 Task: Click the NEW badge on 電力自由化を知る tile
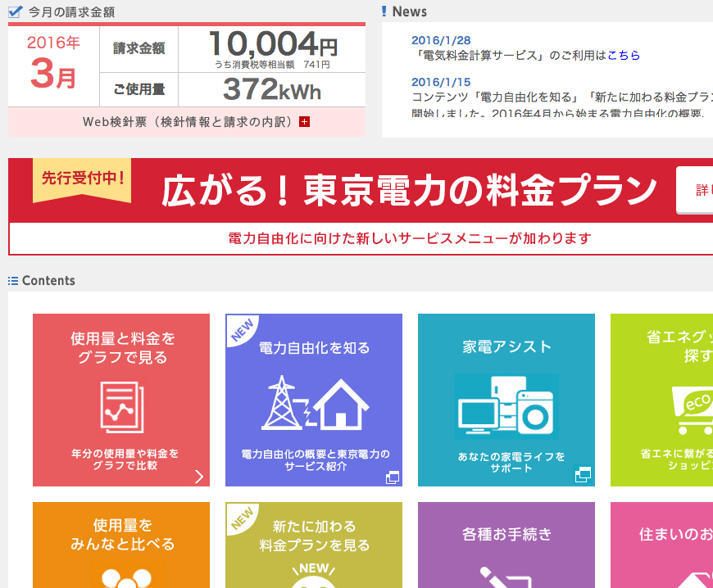242,330
